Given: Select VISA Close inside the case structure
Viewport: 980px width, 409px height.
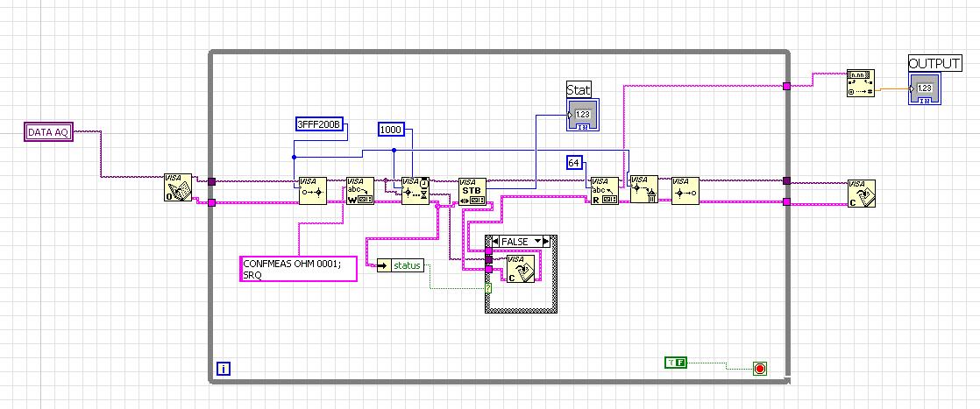Looking at the screenshot, I should (x=521, y=269).
